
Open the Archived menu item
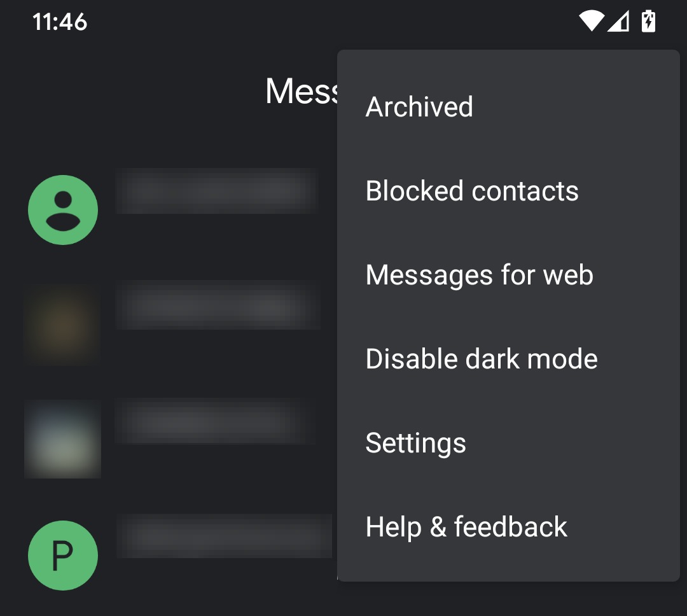[508, 106]
